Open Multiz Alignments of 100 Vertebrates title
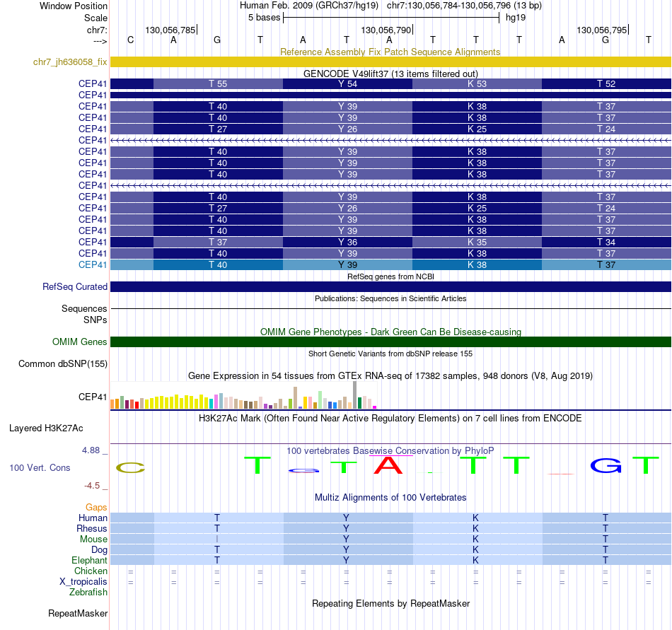This screenshot has width=672, height=630. pyautogui.click(x=390, y=498)
